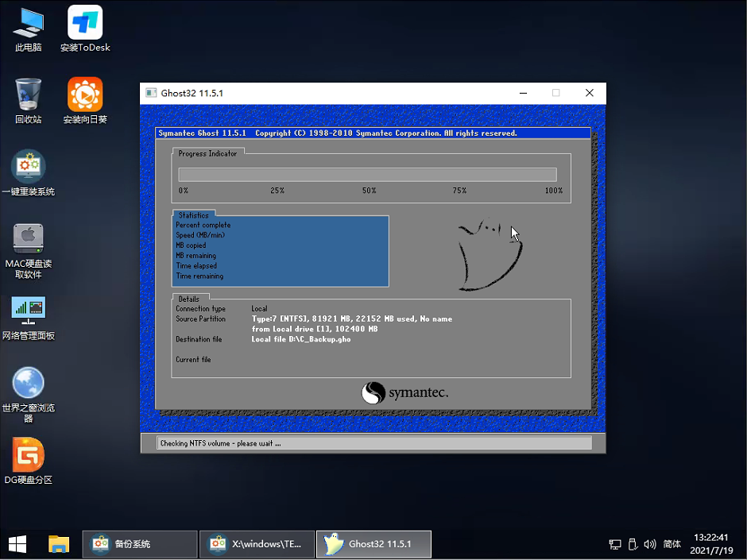Image resolution: width=747 pixels, height=560 pixels.
Task: Open the 网络管理面板 panel
Action: click(x=28, y=310)
